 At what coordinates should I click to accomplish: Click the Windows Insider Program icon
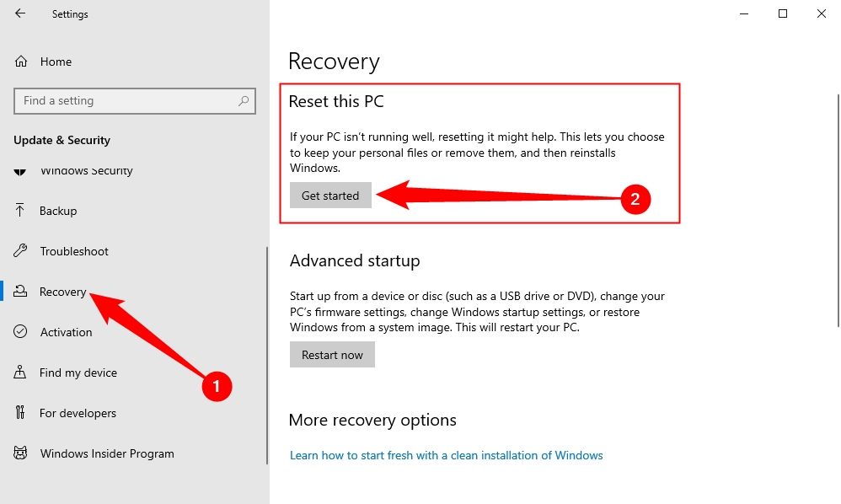coord(21,453)
